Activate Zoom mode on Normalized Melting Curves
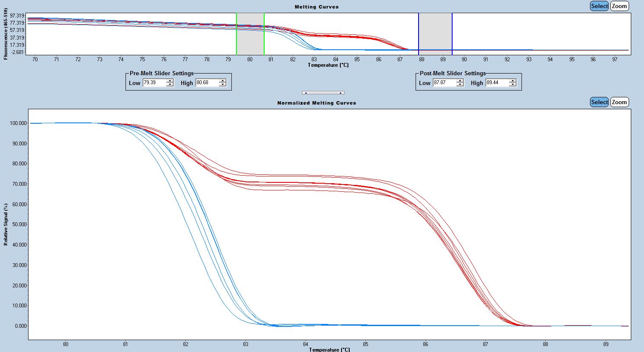Viewport: 644px width, 352px height. tap(619, 102)
